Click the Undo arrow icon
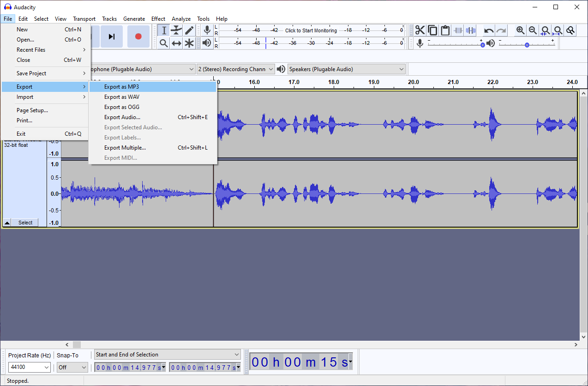Screen dimensions: 588x386 489,30
